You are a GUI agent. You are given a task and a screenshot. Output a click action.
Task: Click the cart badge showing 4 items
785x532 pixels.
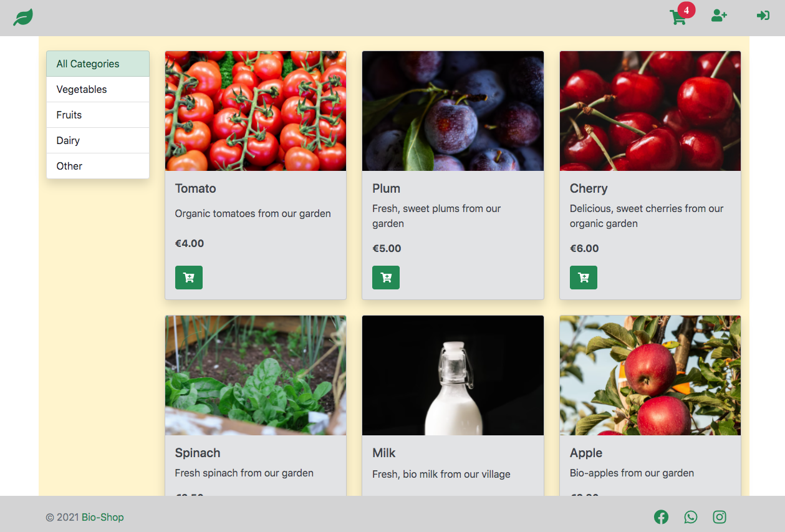pyautogui.click(x=686, y=10)
